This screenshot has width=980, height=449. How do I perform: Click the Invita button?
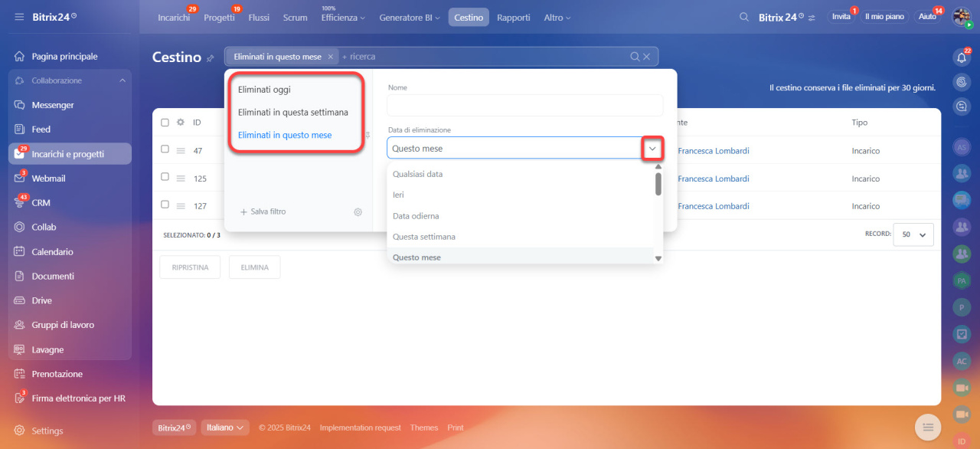841,17
